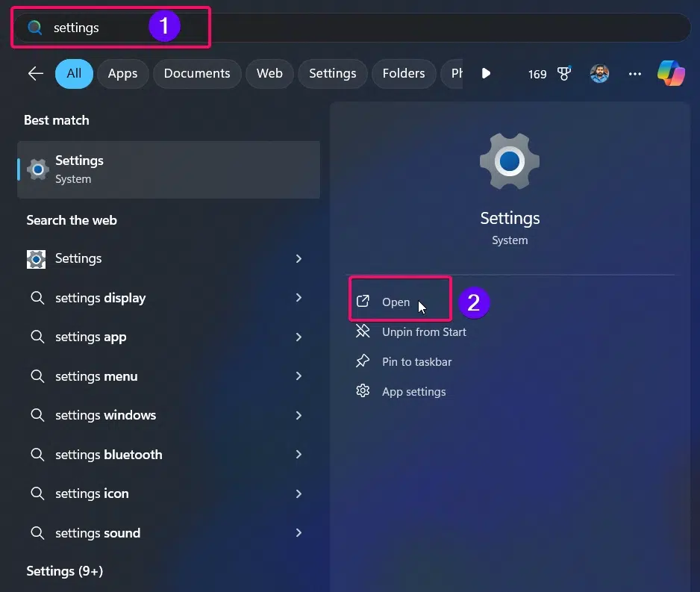
Task: Click the large Settings gear in preview pane
Action: coord(510,161)
